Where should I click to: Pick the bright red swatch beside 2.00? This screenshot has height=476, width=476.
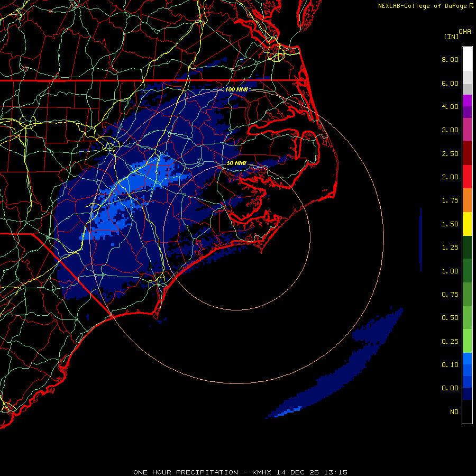pos(467,177)
